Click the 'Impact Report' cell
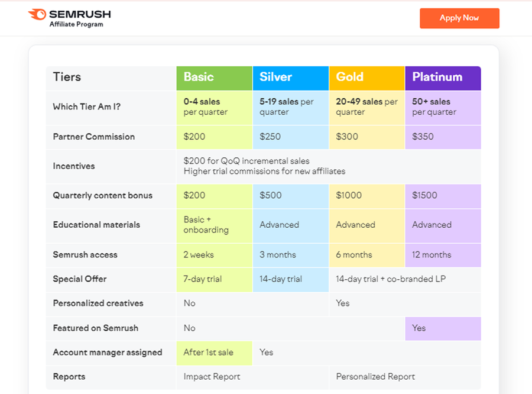 click(x=252, y=377)
